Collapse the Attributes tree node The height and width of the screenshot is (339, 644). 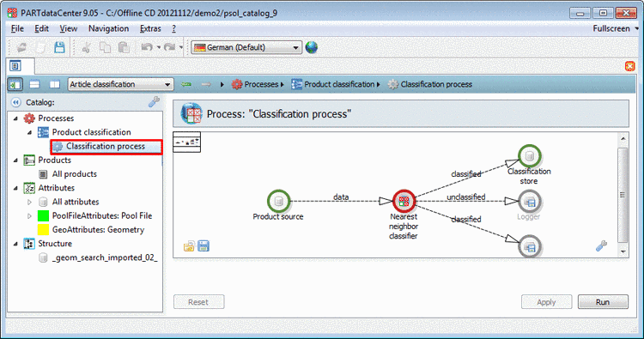click(x=15, y=188)
